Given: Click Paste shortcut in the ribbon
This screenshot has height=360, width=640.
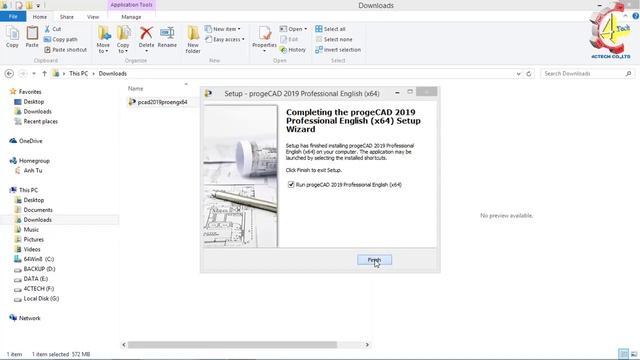Looking at the screenshot, I should click(x=65, y=49).
